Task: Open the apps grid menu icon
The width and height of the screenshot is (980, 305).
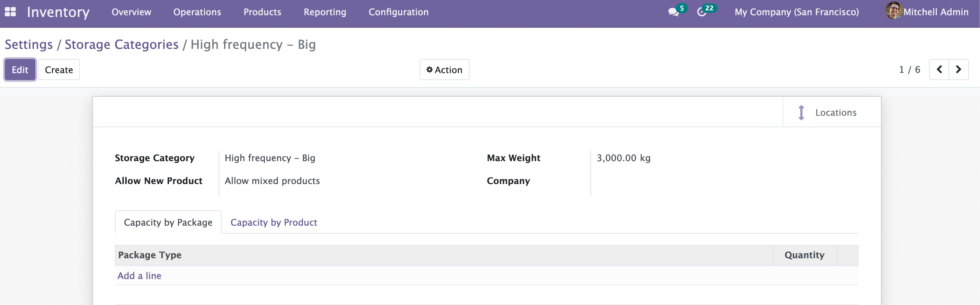Action: point(10,12)
